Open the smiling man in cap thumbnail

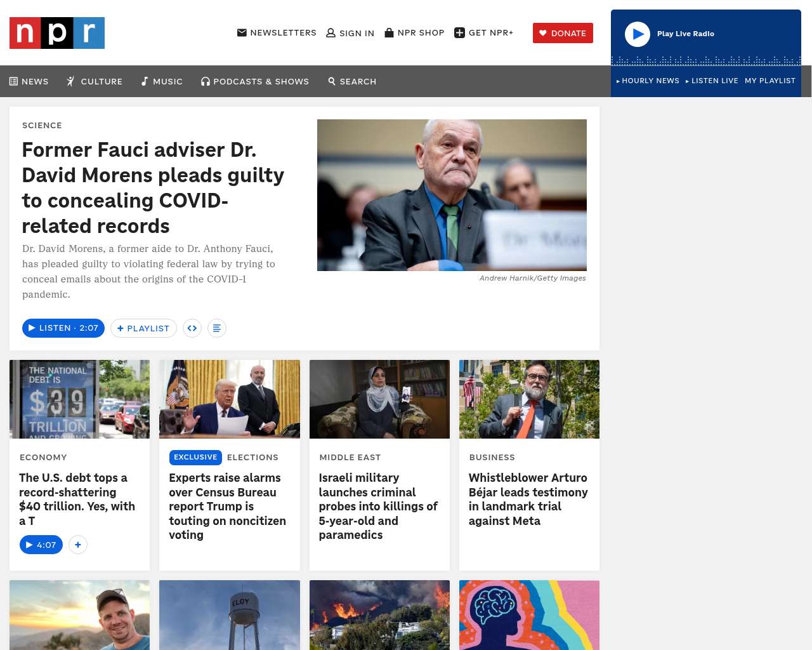tap(80, 615)
